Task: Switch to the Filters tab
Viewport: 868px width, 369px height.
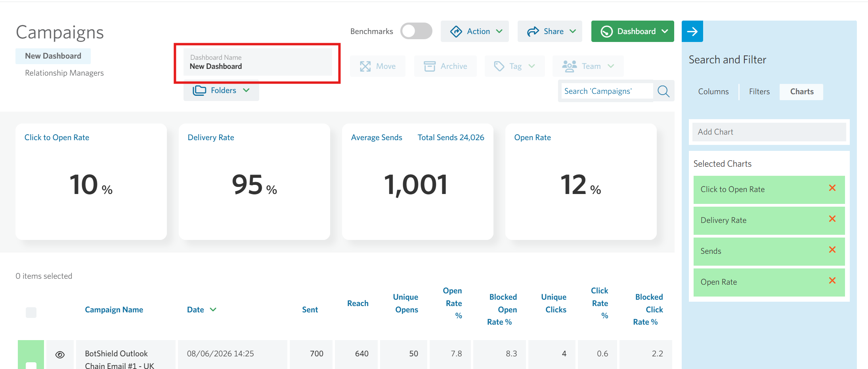Action: [x=759, y=91]
